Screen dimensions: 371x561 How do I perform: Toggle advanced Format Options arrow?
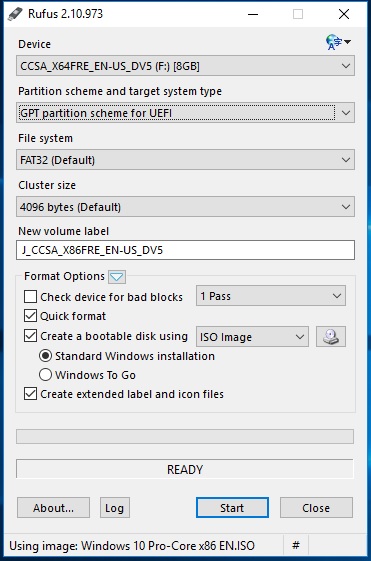pos(117,277)
